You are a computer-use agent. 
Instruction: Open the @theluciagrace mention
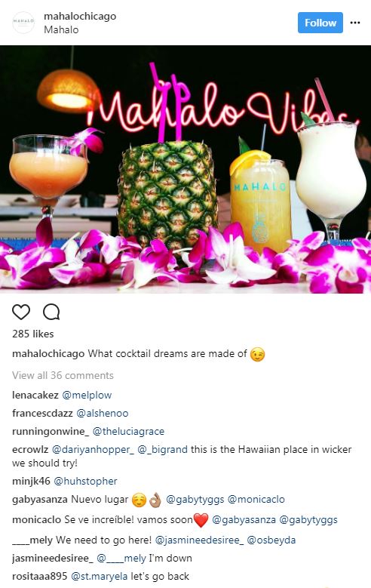[128, 431]
